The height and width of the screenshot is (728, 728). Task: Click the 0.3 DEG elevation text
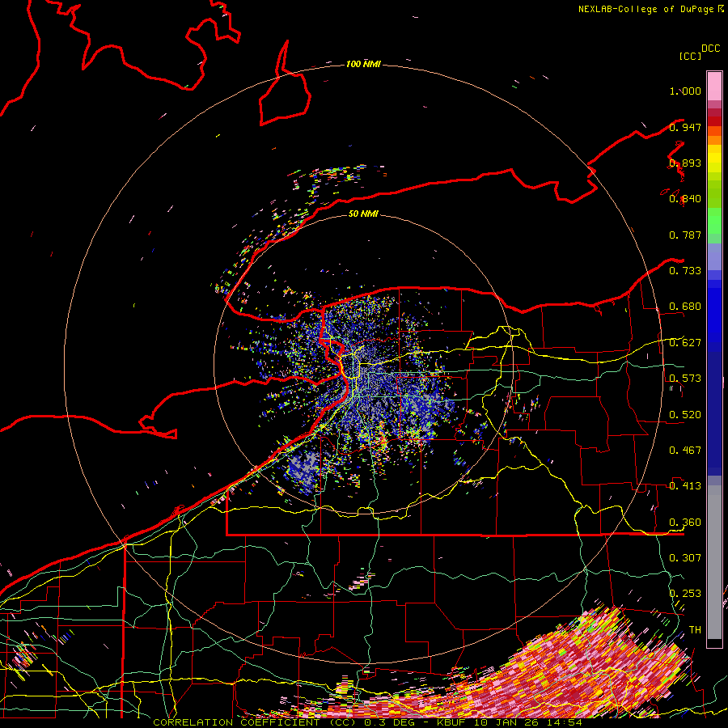click(390, 722)
